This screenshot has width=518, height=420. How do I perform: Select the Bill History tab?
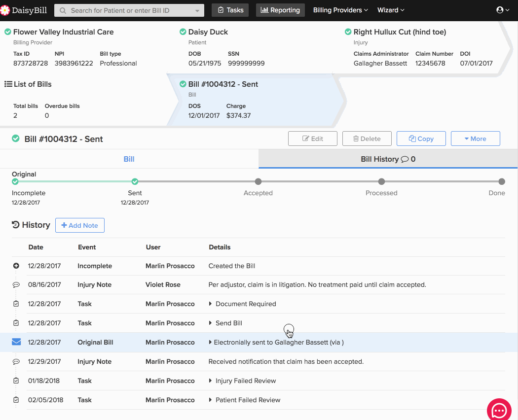click(388, 159)
